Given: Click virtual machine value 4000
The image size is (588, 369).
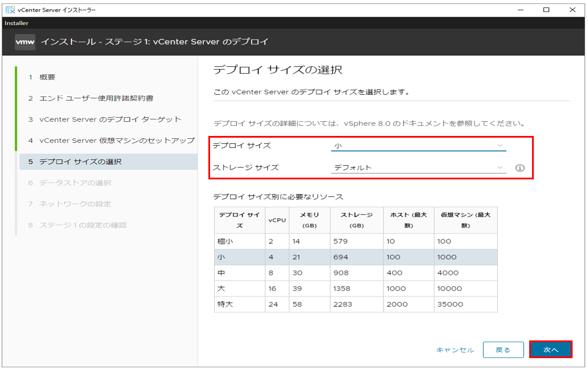Looking at the screenshot, I should 448,273.
